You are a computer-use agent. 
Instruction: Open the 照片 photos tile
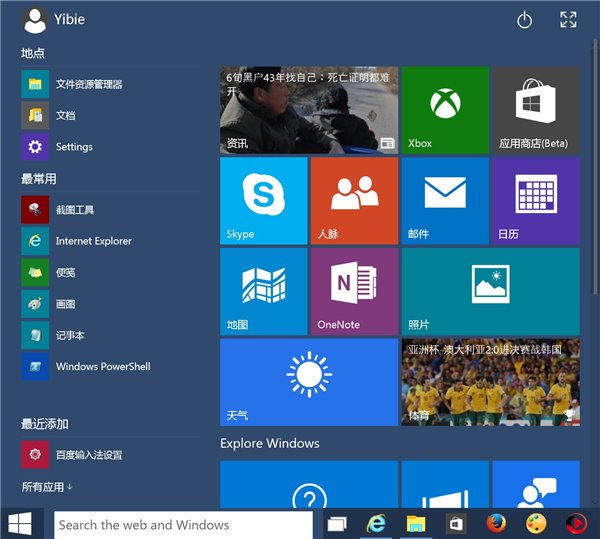(x=491, y=291)
